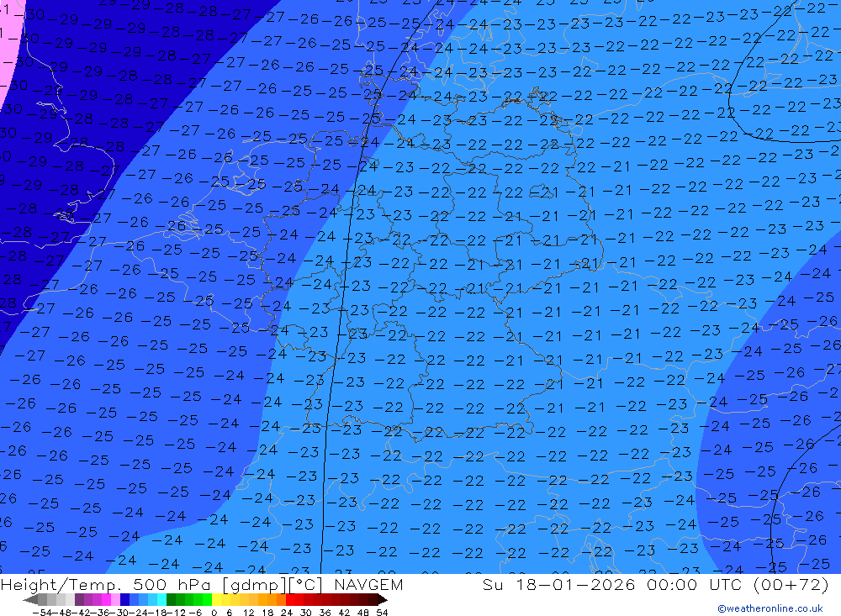Click the "-24" value on the scale
Screen dimensions: 841x616
coord(138,613)
